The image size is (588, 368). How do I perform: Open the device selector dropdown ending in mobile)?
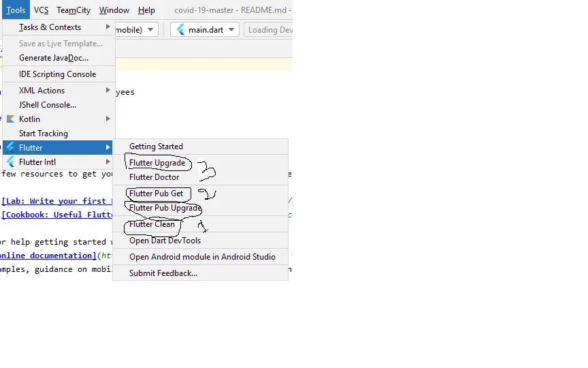point(137,30)
